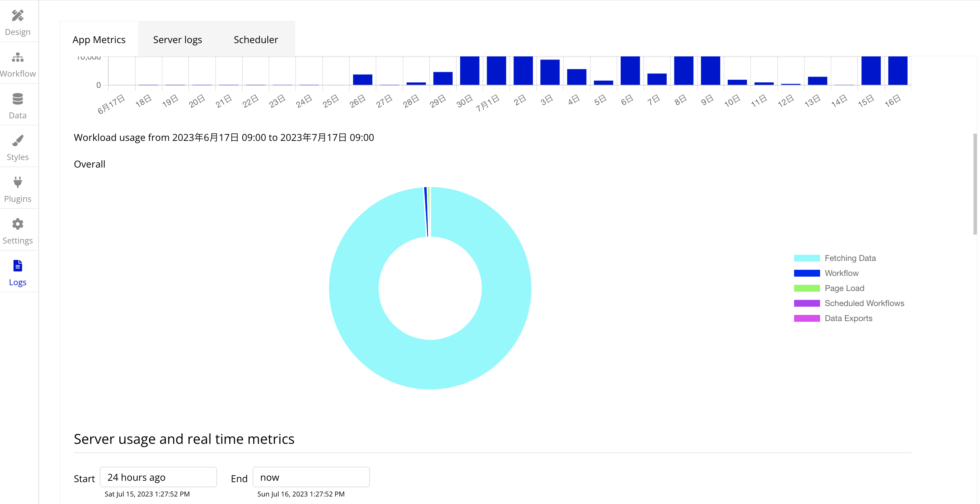Switch to the Server logs tab
Viewport: 980px width, 504px height.
click(177, 40)
